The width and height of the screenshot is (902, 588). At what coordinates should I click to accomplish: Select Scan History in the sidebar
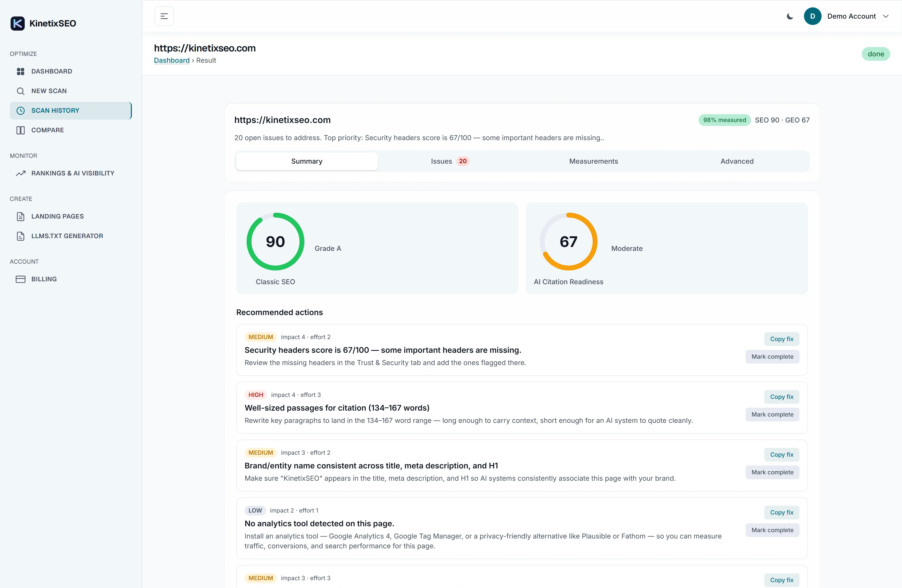click(x=71, y=111)
